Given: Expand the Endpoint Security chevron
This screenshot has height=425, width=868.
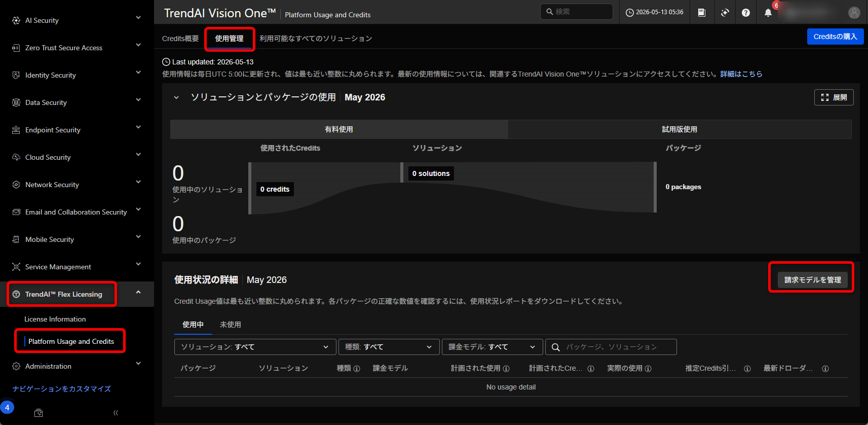Looking at the screenshot, I should (138, 127).
